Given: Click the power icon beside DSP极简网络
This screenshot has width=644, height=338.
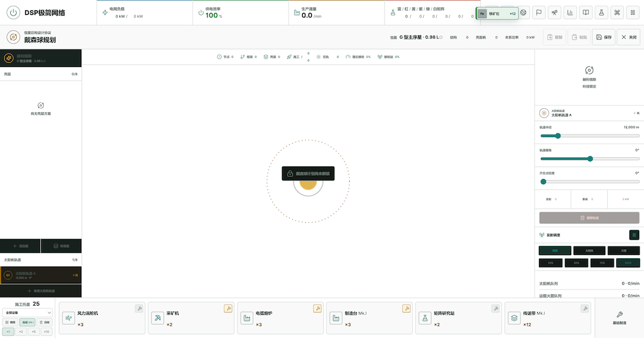Looking at the screenshot, I should pyautogui.click(x=13, y=13).
